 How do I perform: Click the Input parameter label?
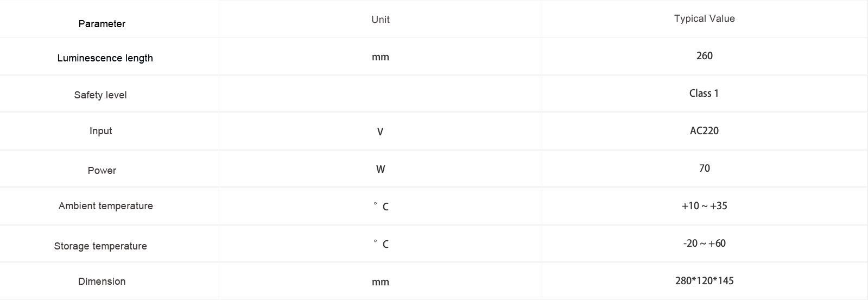[x=101, y=131]
